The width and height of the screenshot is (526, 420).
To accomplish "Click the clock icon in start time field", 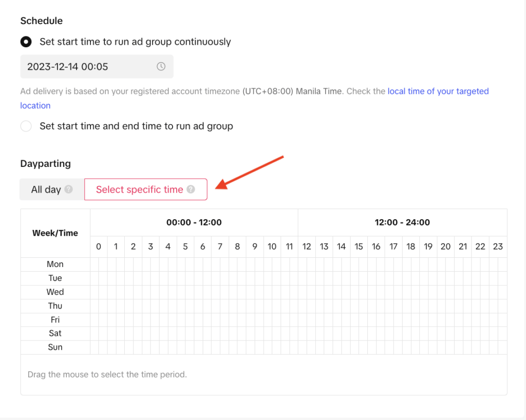I will click(161, 67).
